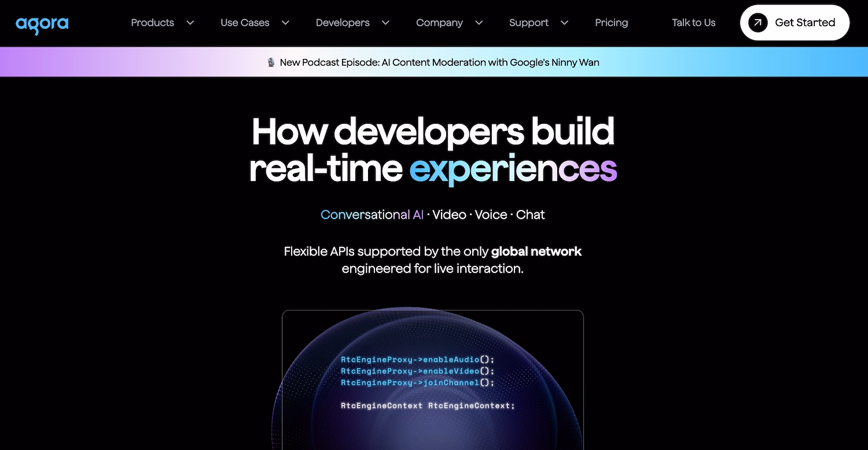
Task: Click the Video text in the tagline
Action: tap(449, 215)
